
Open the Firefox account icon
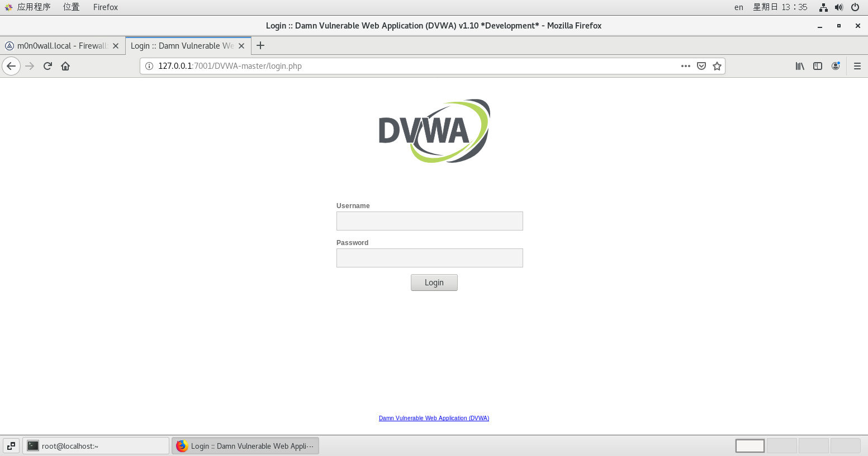pyautogui.click(x=836, y=66)
